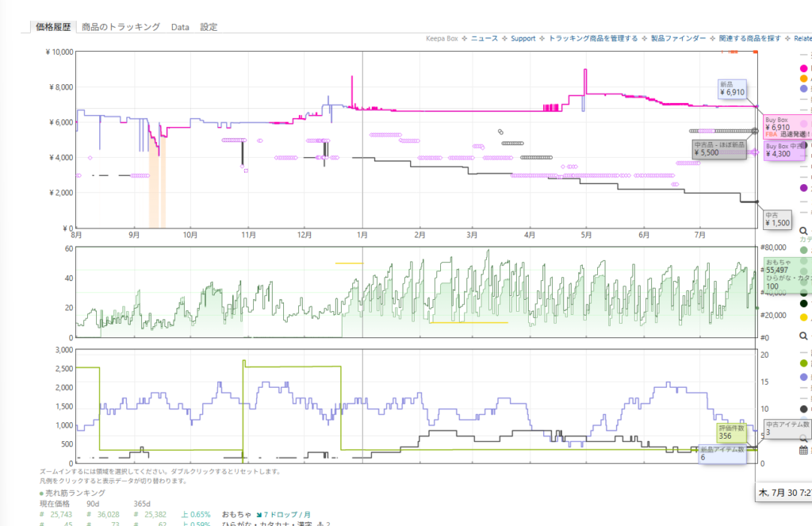Toggle the olive green dot in offer-count legend
The height and width of the screenshot is (526, 812).
[804, 363]
